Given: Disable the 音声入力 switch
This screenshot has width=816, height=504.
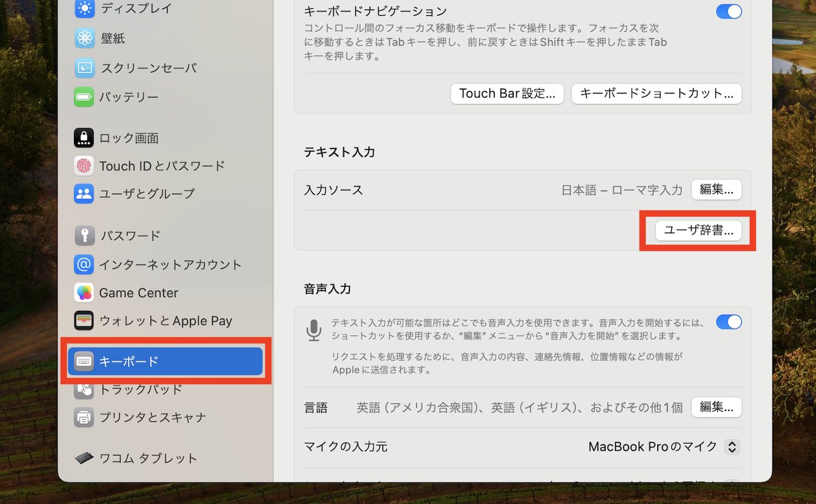Looking at the screenshot, I should click(729, 322).
